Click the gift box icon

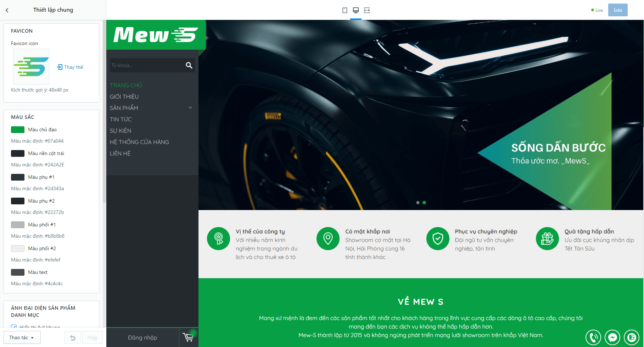[547, 238]
